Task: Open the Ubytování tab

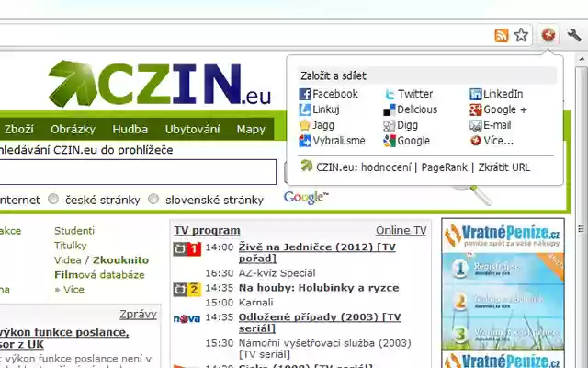Action: [192, 129]
